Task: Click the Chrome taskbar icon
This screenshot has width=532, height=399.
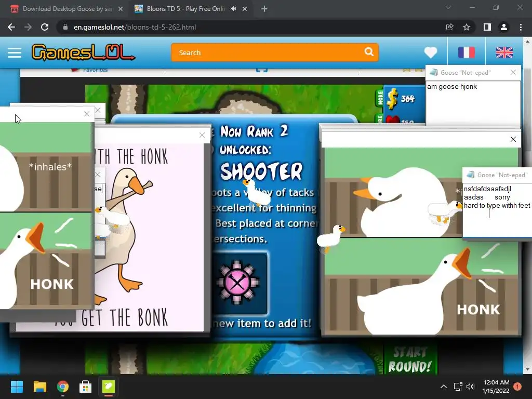Action: pyautogui.click(x=63, y=387)
